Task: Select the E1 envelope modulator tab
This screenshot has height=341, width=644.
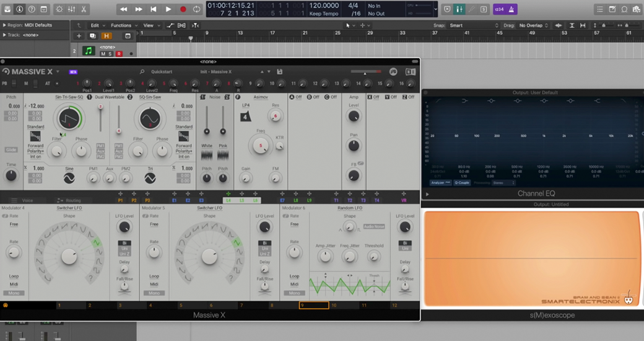Action: 174,200
